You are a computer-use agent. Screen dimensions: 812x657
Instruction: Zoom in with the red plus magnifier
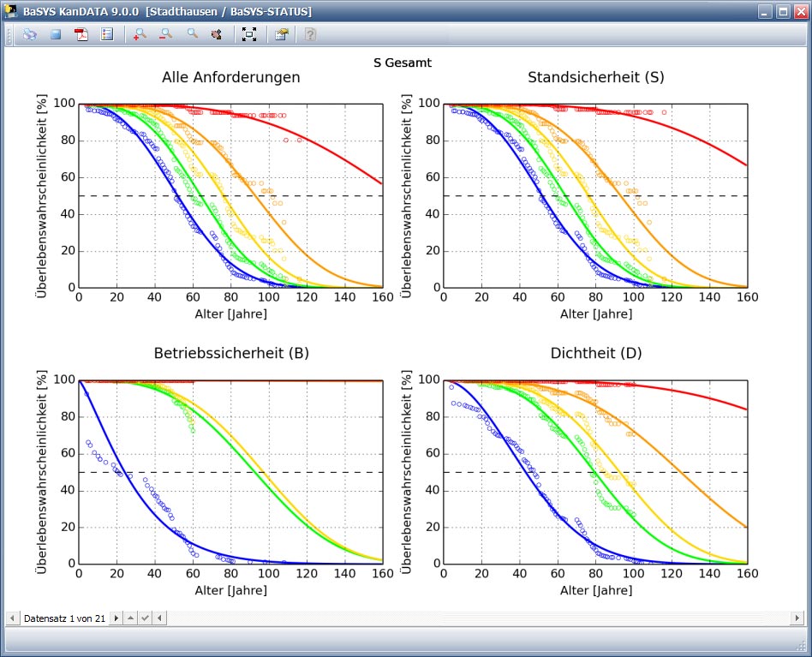[x=140, y=35]
